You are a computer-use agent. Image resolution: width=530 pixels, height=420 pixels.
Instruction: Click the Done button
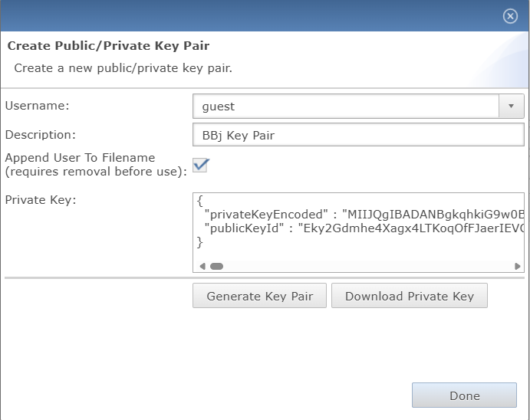click(465, 395)
